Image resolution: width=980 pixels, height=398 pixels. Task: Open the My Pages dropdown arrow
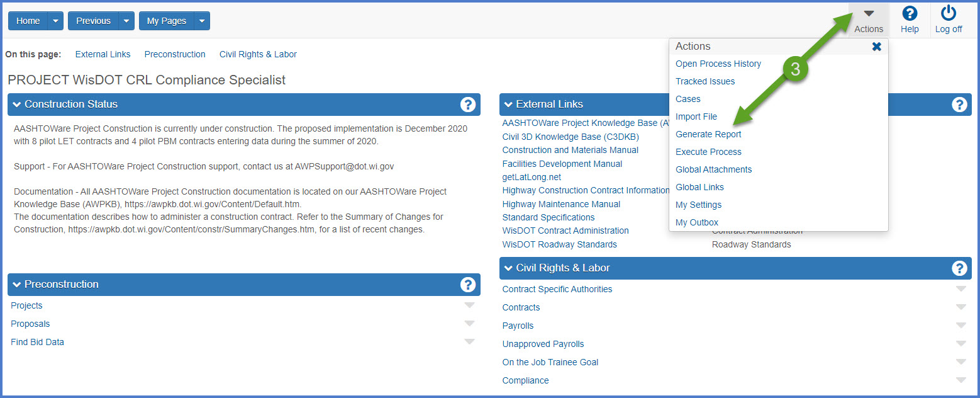(x=202, y=21)
